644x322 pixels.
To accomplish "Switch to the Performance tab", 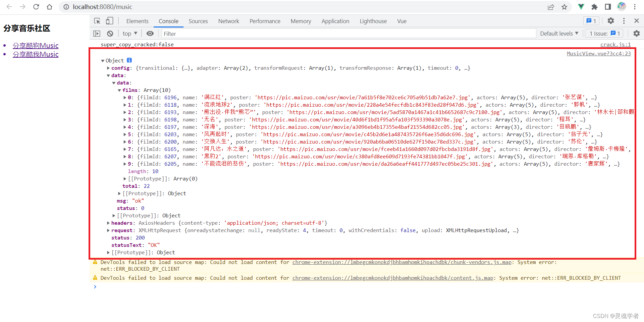I will click(x=265, y=21).
